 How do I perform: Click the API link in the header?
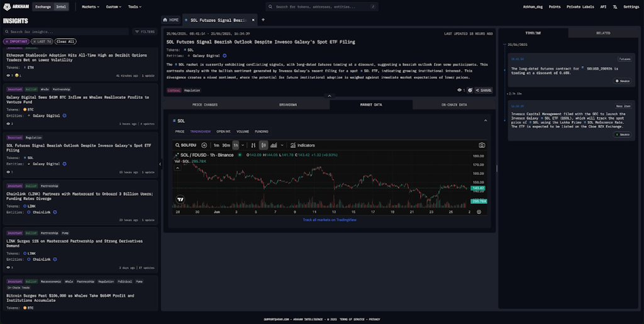coord(603,6)
